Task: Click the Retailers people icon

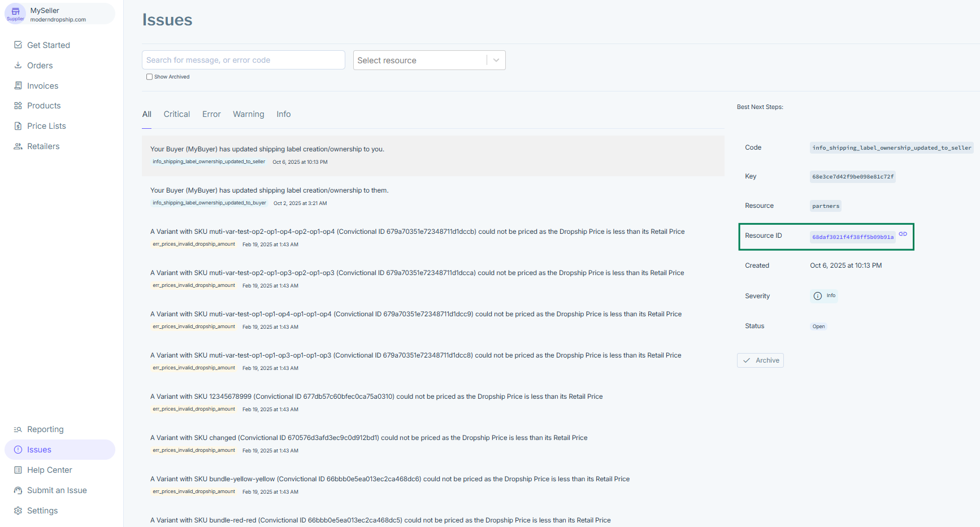Action: pos(18,146)
